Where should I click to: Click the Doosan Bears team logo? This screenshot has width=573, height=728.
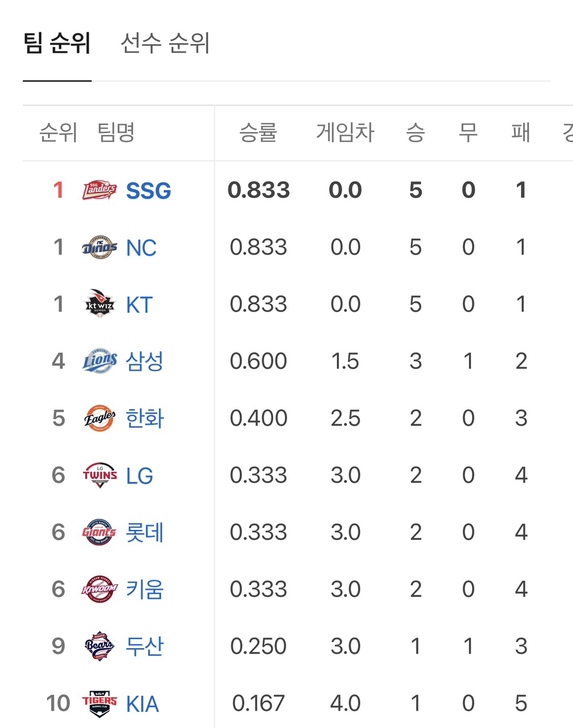point(100,646)
